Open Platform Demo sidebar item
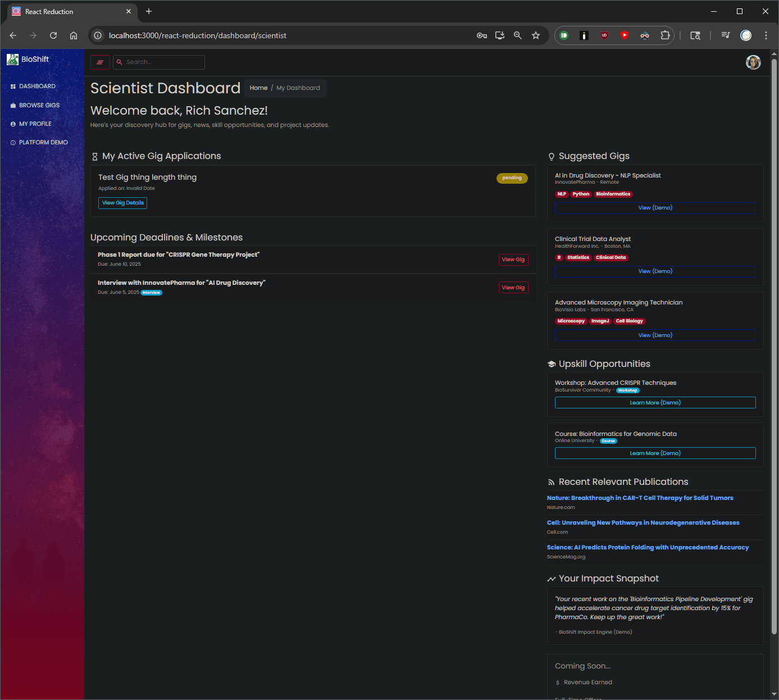The width and height of the screenshot is (779, 700). pyautogui.click(x=43, y=143)
